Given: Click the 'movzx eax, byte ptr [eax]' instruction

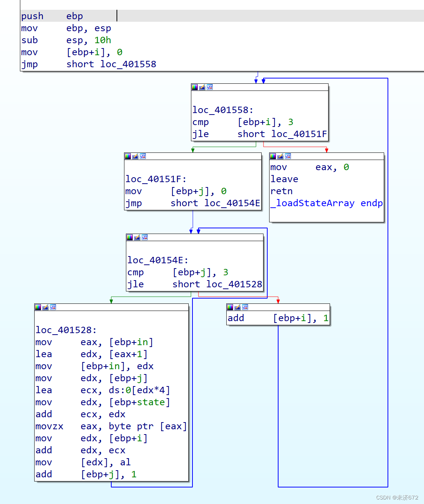Looking at the screenshot, I should pyautogui.click(x=111, y=426).
